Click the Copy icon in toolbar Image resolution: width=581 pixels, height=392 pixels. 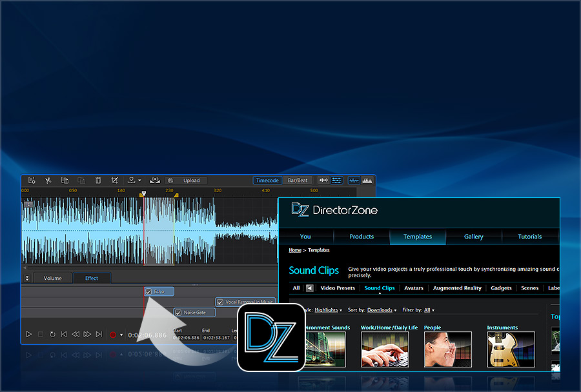65,181
